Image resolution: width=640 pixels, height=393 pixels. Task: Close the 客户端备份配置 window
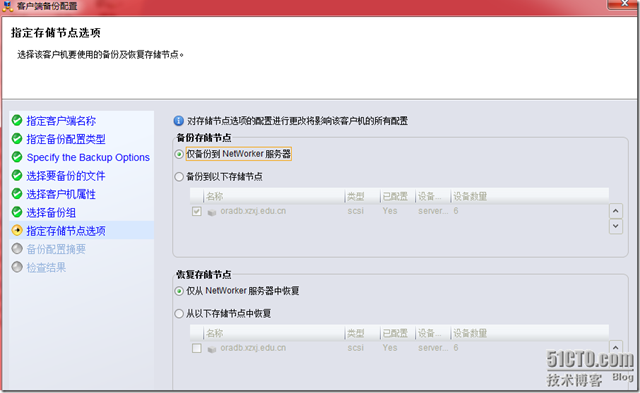624,4
